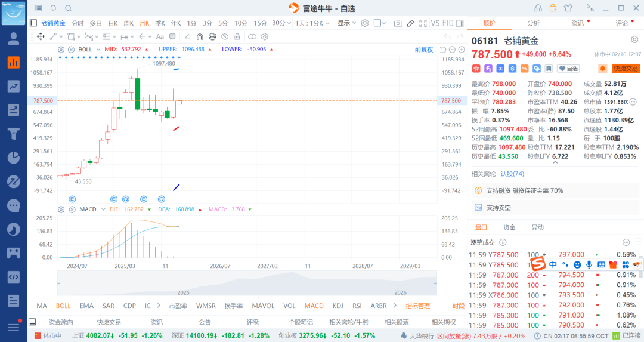Click the 快捷交易 orange button

click(x=626, y=69)
